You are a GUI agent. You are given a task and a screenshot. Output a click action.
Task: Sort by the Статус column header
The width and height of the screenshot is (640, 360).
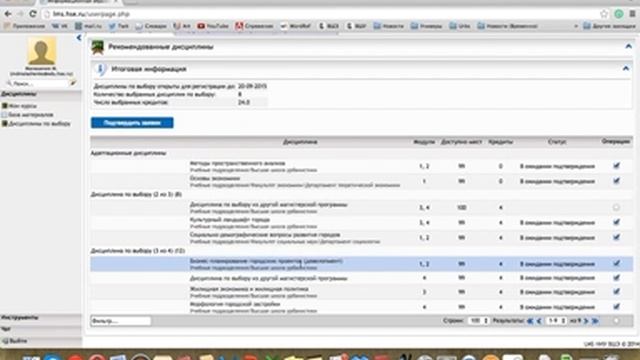[x=557, y=142]
